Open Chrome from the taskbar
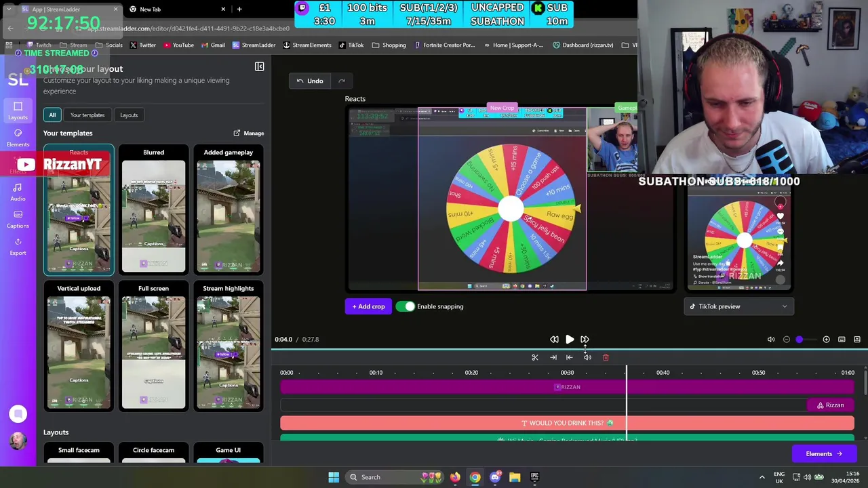The image size is (868, 488). point(475,477)
